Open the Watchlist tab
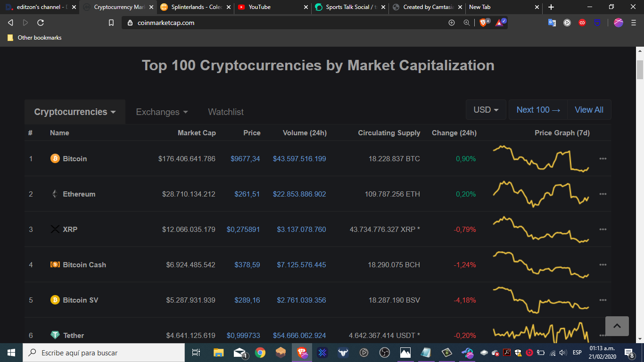The height and width of the screenshot is (362, 644). [x=226, y=112]
